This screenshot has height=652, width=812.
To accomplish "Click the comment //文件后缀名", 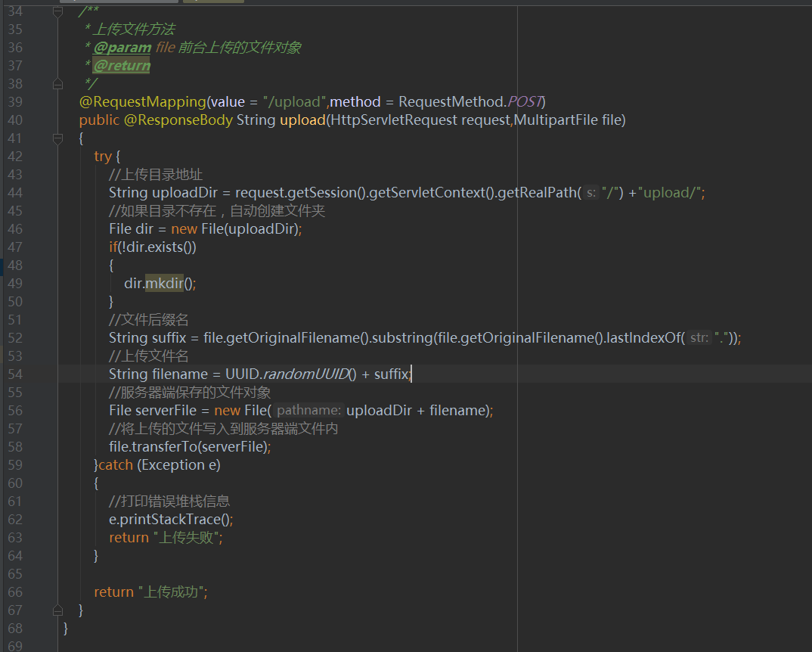I will pos(149,320).
